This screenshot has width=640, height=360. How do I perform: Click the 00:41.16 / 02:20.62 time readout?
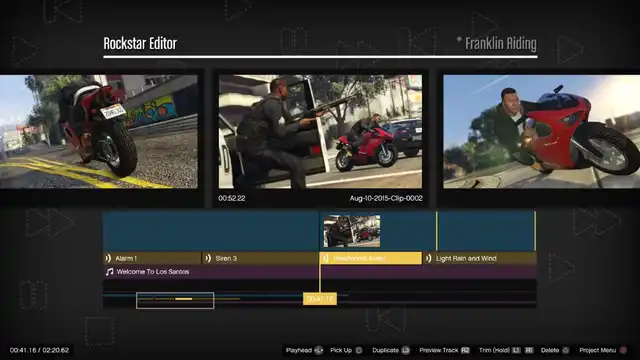pyautogui.click(x=39, y=350)
